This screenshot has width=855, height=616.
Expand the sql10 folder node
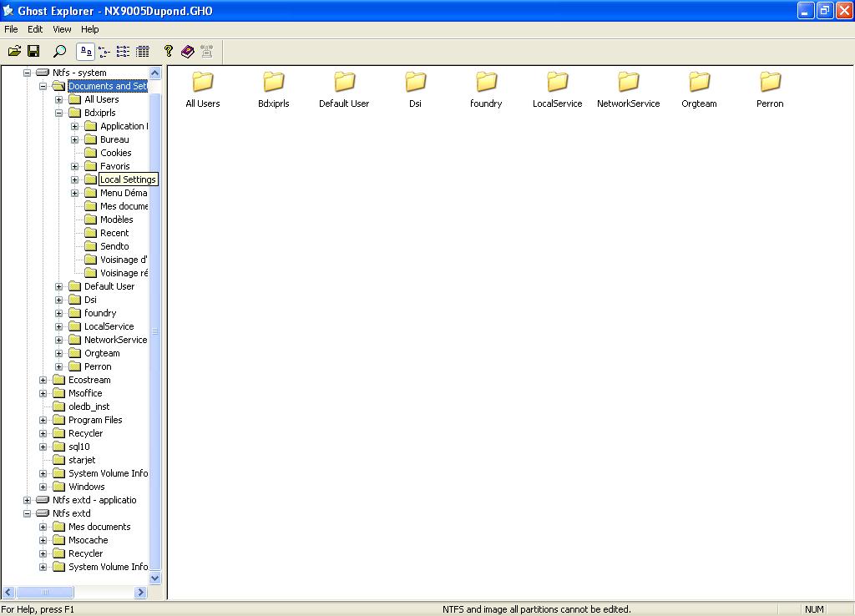click(43, 447)
